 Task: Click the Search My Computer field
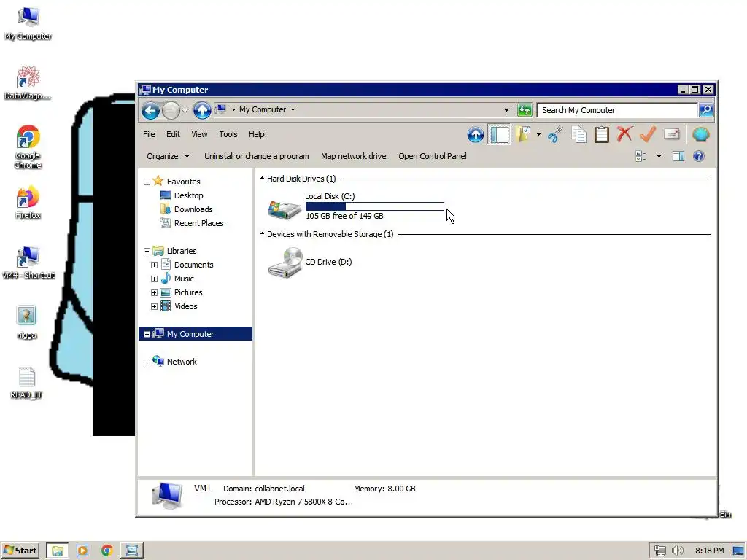click(617, 110)
